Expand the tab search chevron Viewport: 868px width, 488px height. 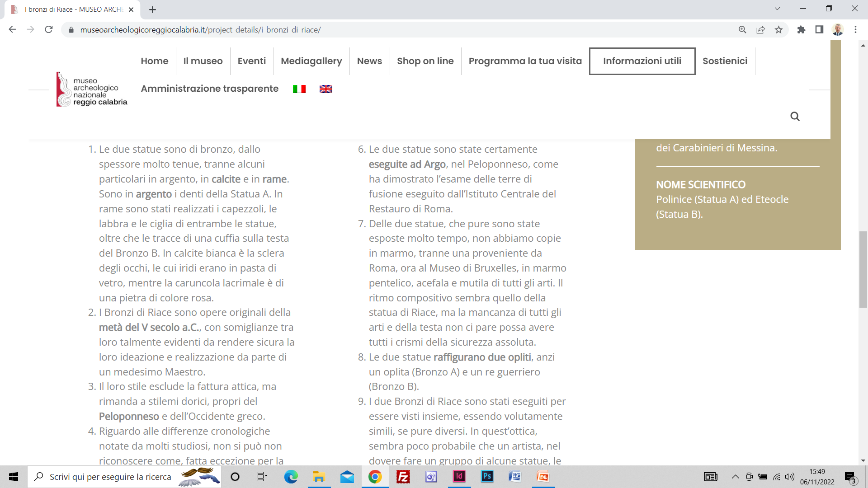(777, 9)
